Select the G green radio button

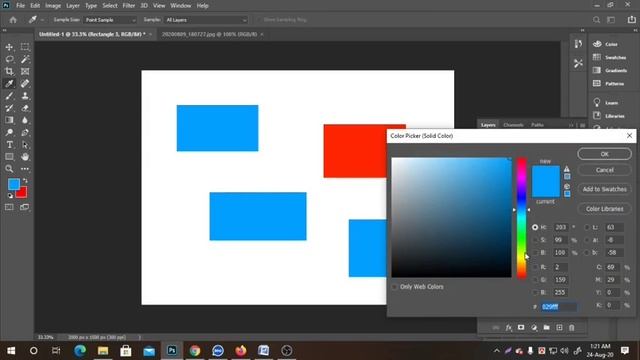535,280
